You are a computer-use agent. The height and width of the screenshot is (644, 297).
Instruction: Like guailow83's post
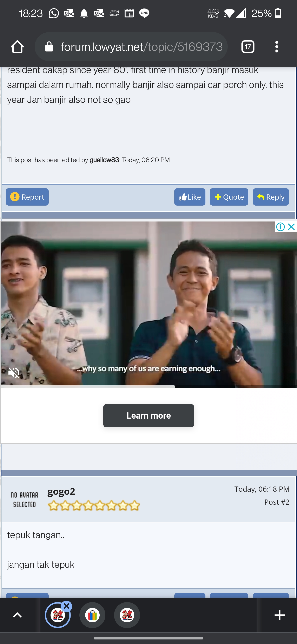click(190, 197)
